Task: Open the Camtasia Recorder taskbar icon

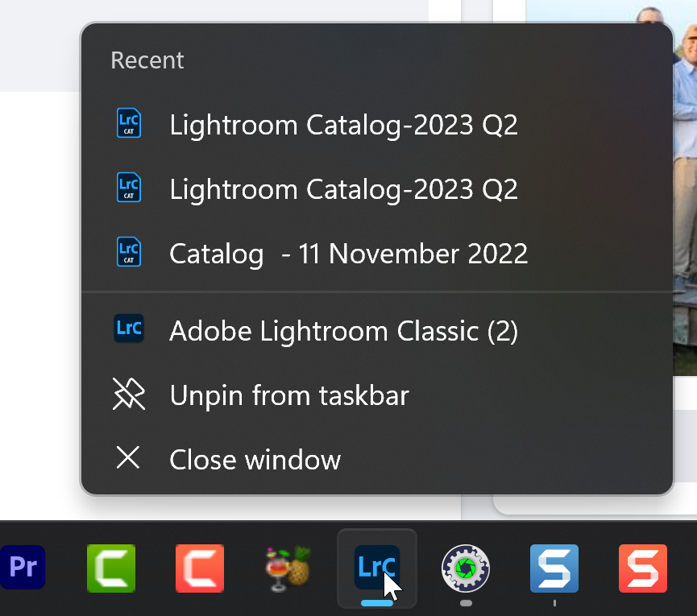Action: pyautogui.click(x=199, y=568)
